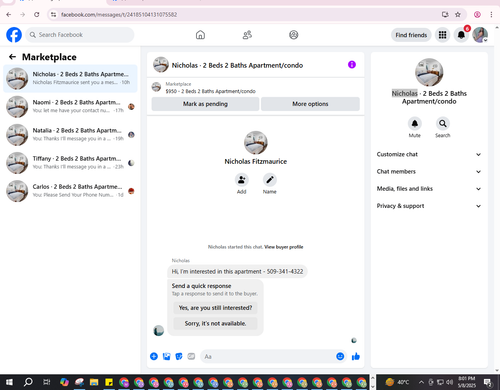Click More options button
The height and width of the screenshot is (390, 500).
tap(310, 104)
